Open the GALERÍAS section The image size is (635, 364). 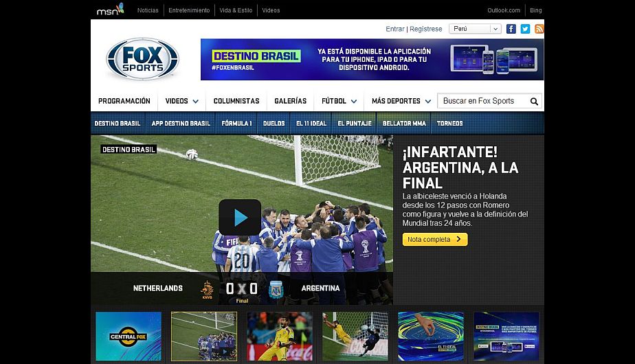[291, 101]
